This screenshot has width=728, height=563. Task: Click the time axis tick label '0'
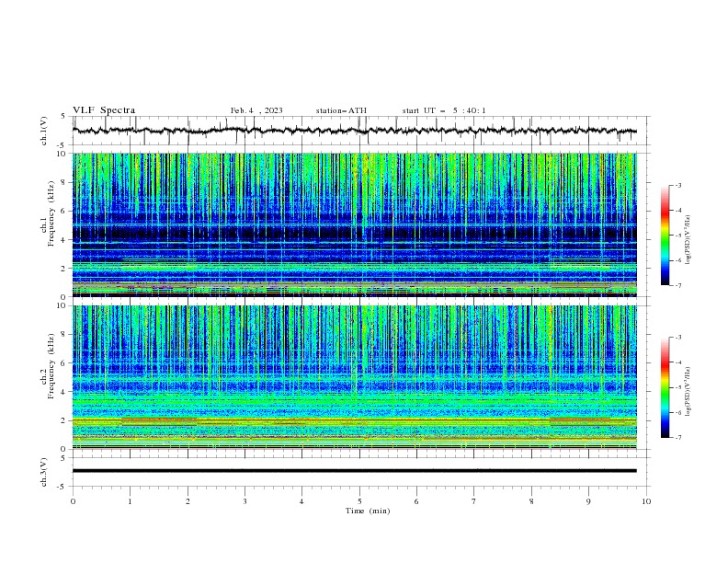click(73, 501)
